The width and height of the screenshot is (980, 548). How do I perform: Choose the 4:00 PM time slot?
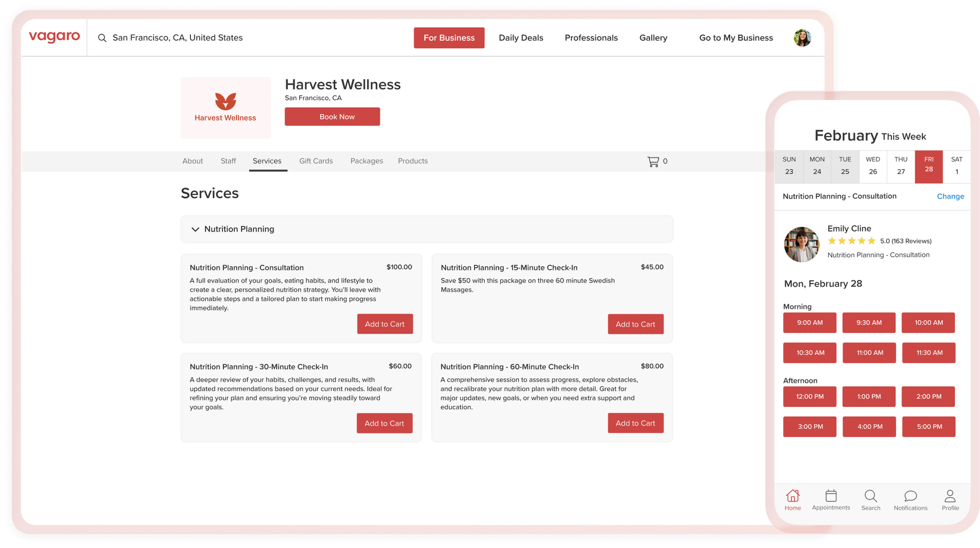(869, 426)
